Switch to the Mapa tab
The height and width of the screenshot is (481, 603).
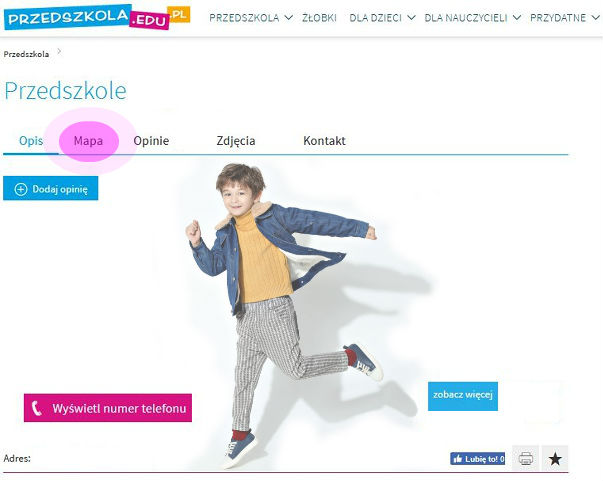88,141
